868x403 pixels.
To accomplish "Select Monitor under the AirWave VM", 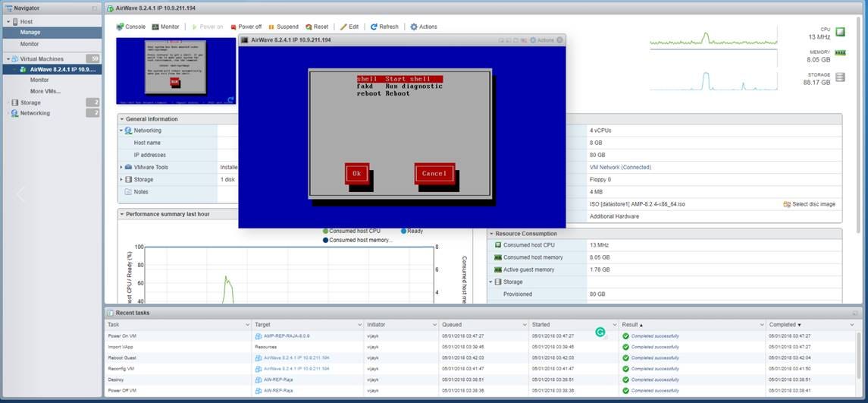I will click(39, 80).
